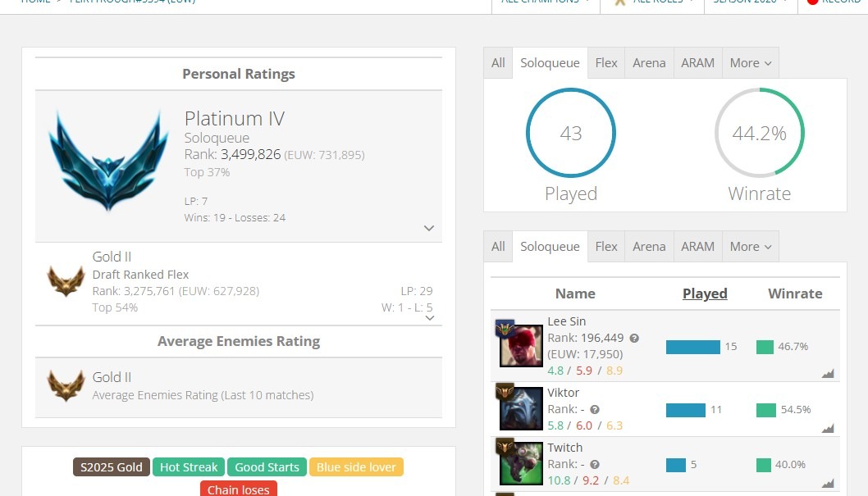Open the Viktor champion name link
868x496 pixels.
pyautogui.click(x=563, y=393)
